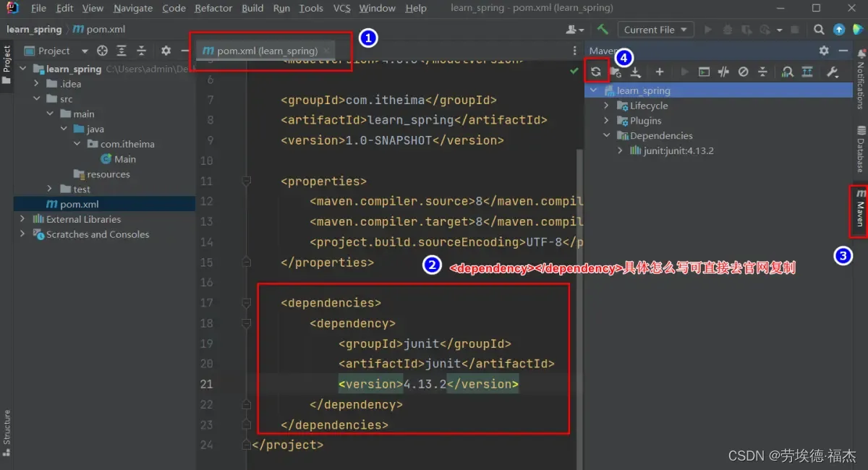Click the '<groupId>com.itheima</groupId>' code line

click(388, 101)
